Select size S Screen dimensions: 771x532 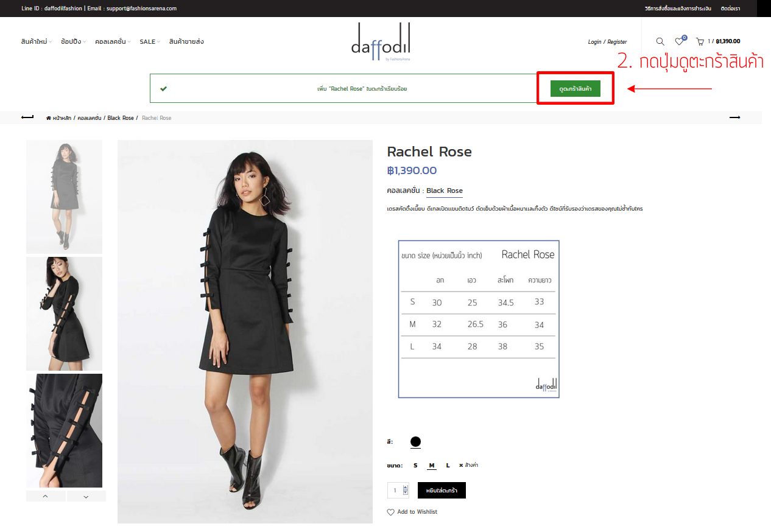click(x=415, y=466)
